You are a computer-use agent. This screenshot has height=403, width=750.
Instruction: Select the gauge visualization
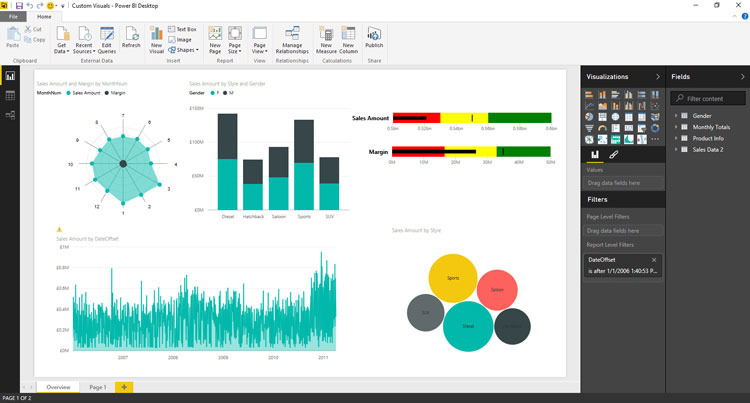tap(602, 128)
